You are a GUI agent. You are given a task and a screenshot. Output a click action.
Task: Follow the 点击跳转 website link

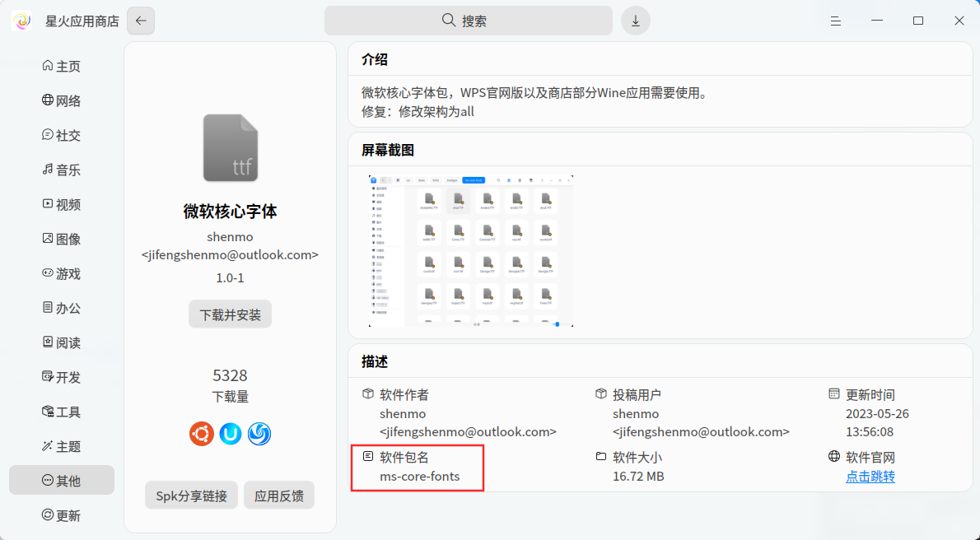tap(870, 477)
